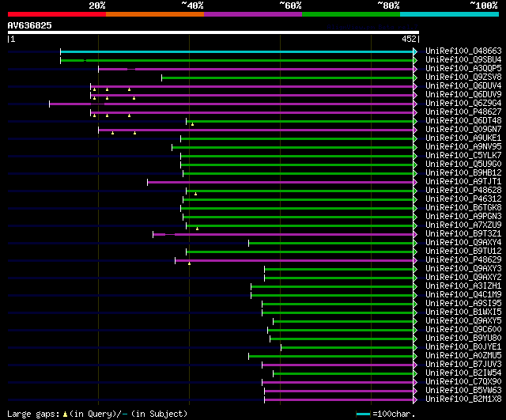Click UniRef100_P48628 label
Screen dimensions: 506x420
[x=463, y=191]
